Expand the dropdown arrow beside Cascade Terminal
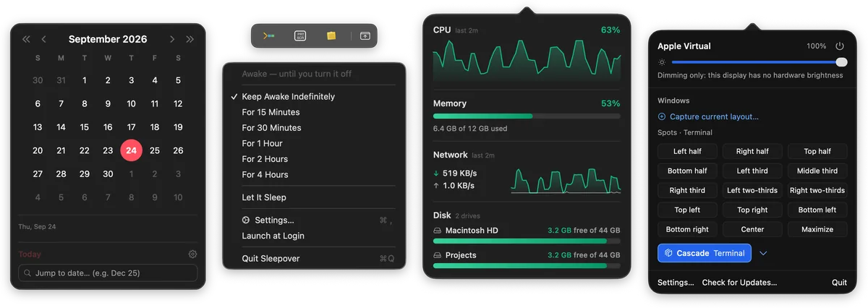 763,253
